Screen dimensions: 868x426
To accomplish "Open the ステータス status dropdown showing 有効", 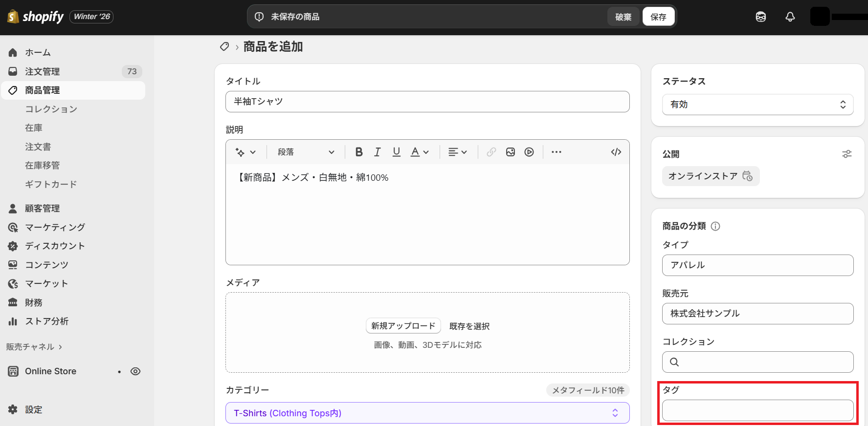I will click(x=757, y=105).
